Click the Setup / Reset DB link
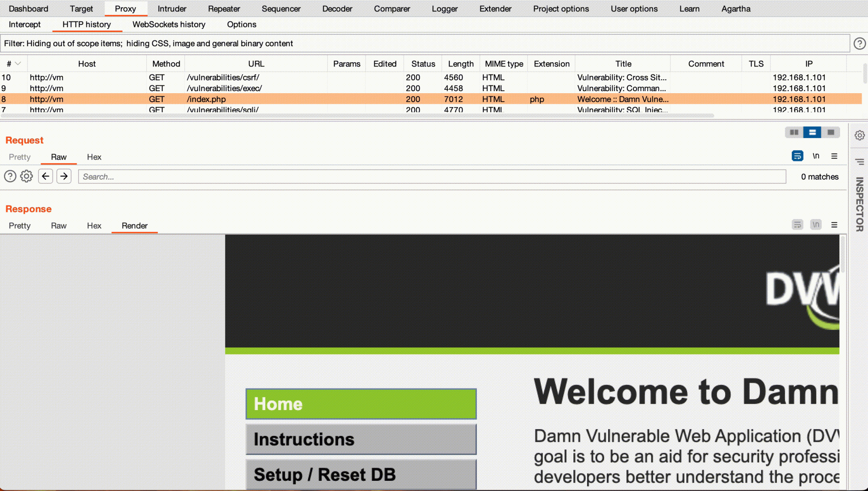 pyautogui.click(x=361, y=474)
